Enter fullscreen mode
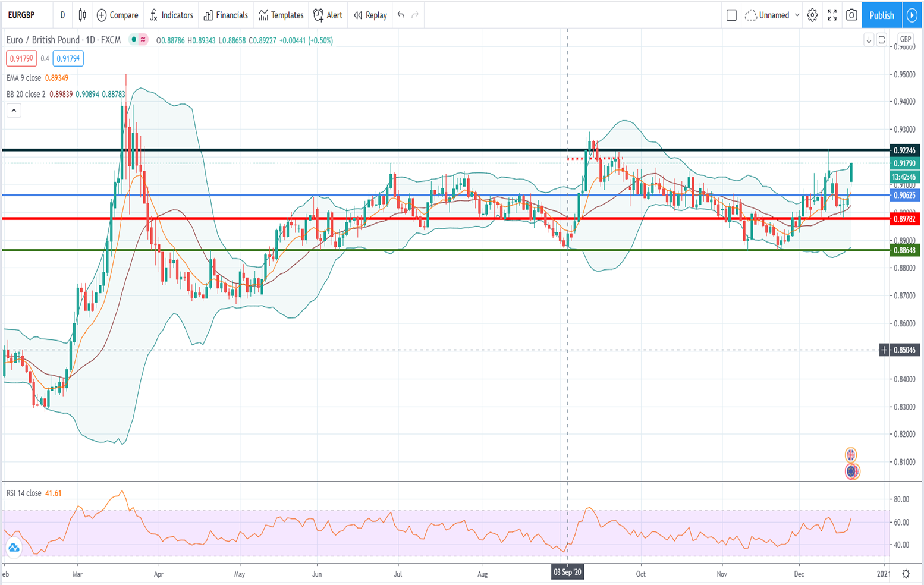This screenshot has height=585, width=924. [x=832, y=15]
